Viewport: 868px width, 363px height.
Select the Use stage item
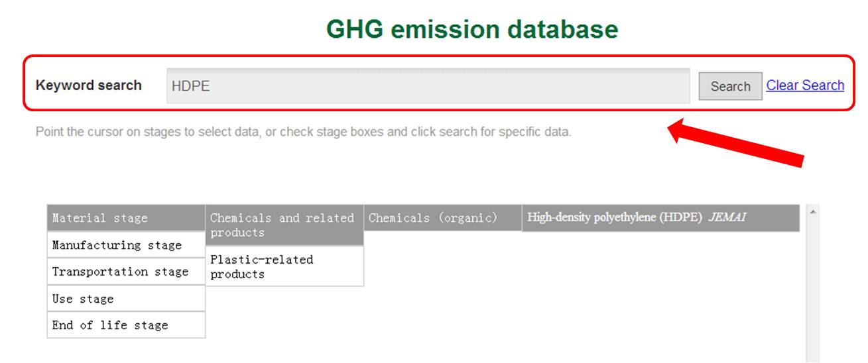pos(126,299)
